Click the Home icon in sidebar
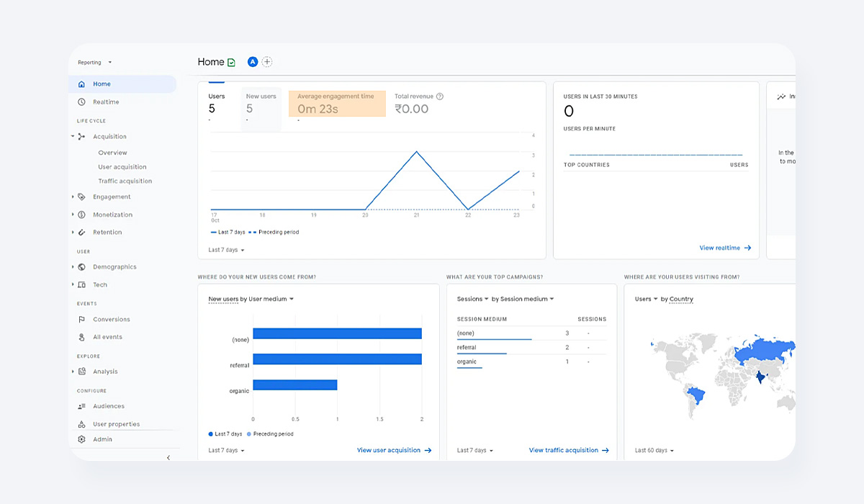864x504 pixels. point(81,84)
